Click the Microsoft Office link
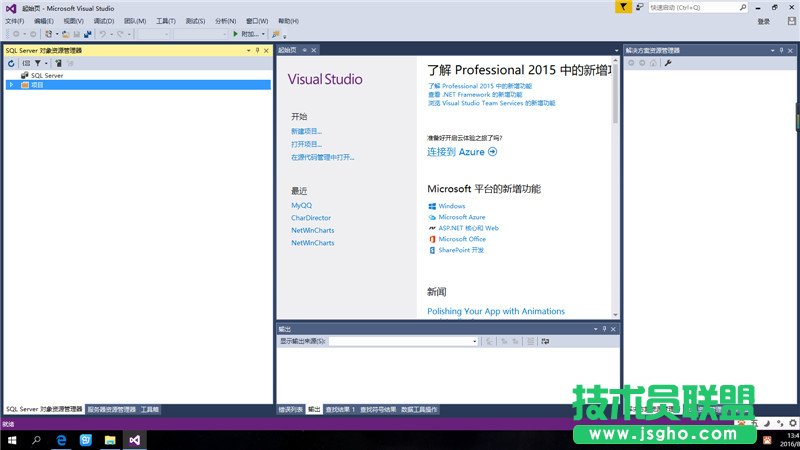800x450 pixels. pyautogui.click(x=462, y=239)
